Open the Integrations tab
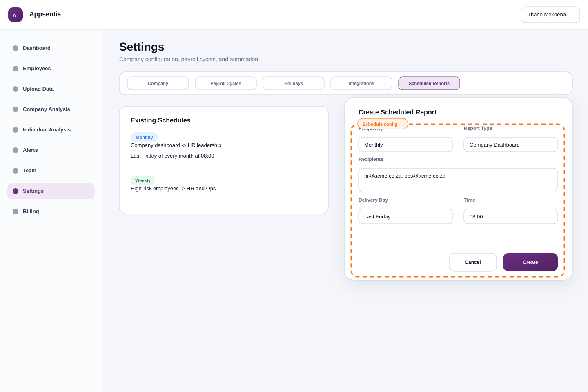Viewport: 588px width, 392px height. pos(361,83)
